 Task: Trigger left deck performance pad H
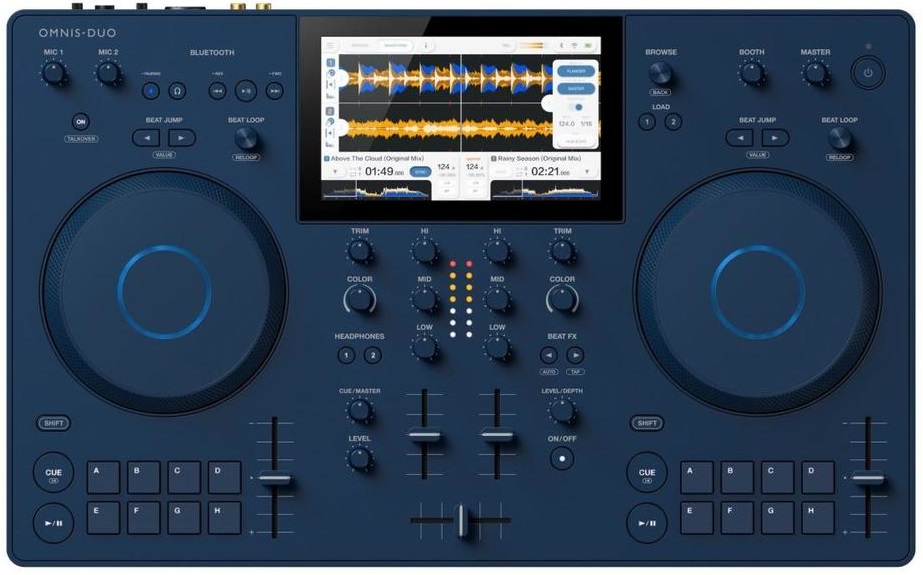(224, 517)
